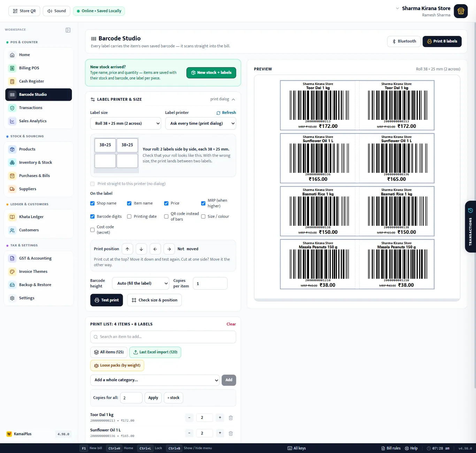The height and width of the screenshot is (453, 476).
Task: Open Khata Ledger in sidebar
Action: [39, 217]
